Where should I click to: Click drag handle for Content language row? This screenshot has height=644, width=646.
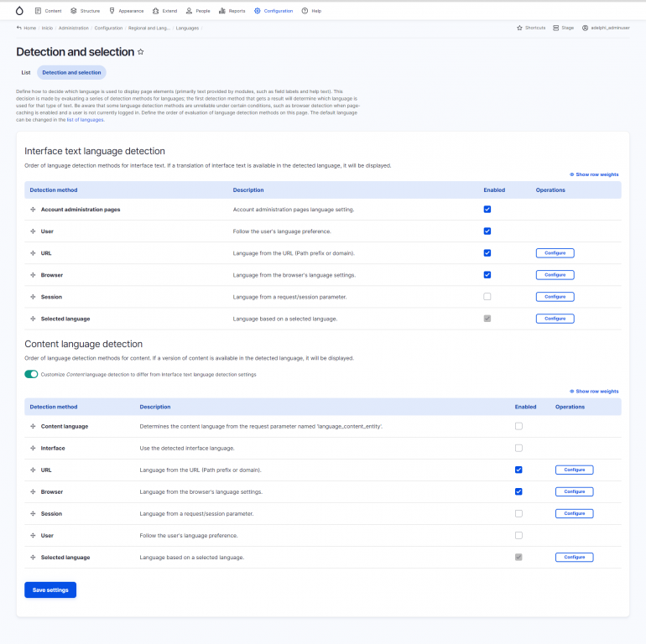tap(33, 426)
